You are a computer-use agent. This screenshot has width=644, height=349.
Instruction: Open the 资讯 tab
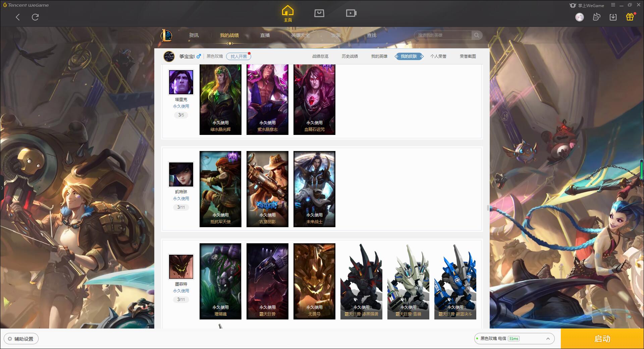pos(194,35)
